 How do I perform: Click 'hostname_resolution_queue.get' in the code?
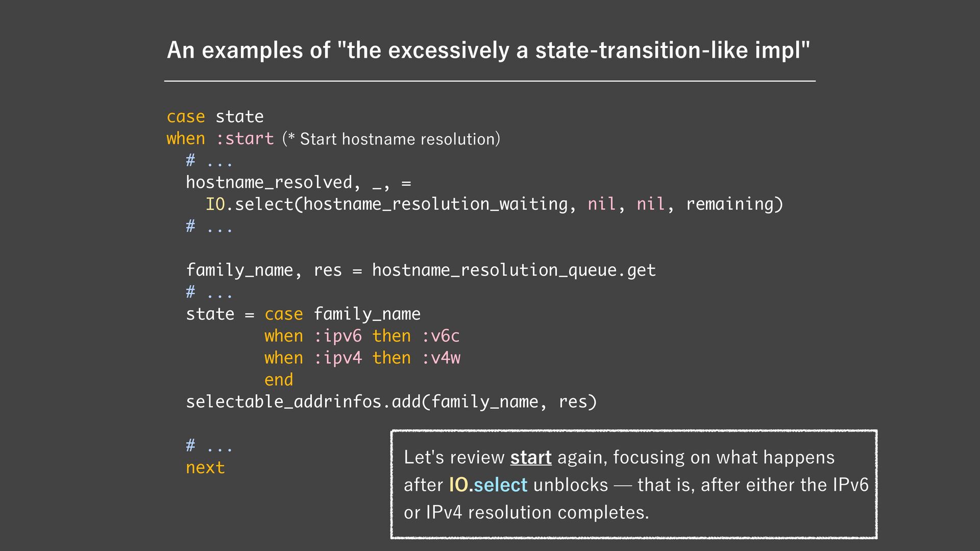pyautogui.click(x=513, y=270)
